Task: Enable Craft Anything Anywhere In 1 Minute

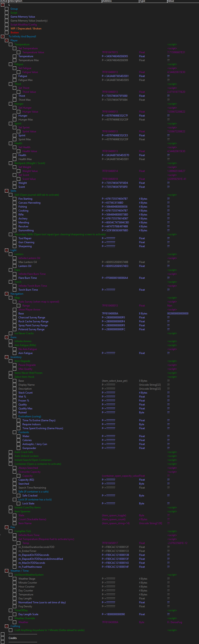Action: tap(11, 630)
